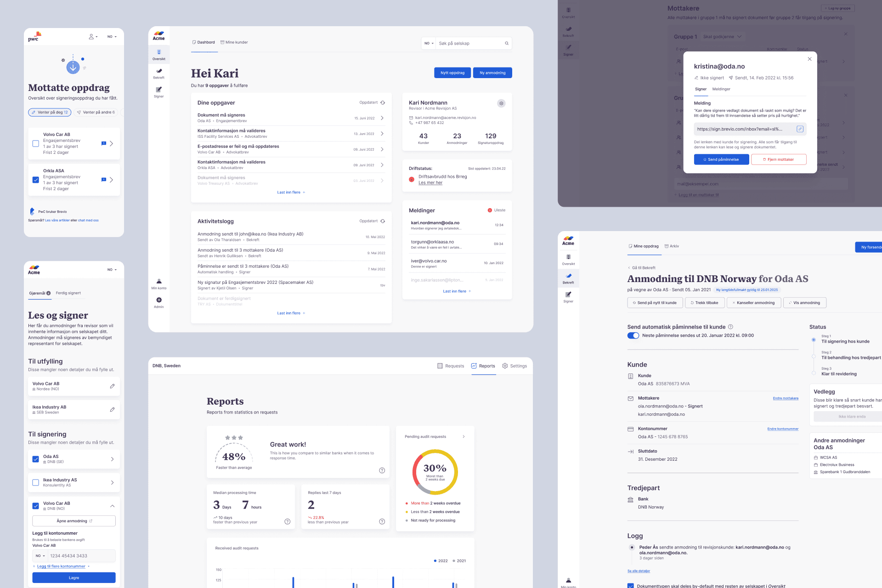Collapse the Volvo Car AB DNB (NO) section
The image size is (882, 588).
[x=112, y=506]
